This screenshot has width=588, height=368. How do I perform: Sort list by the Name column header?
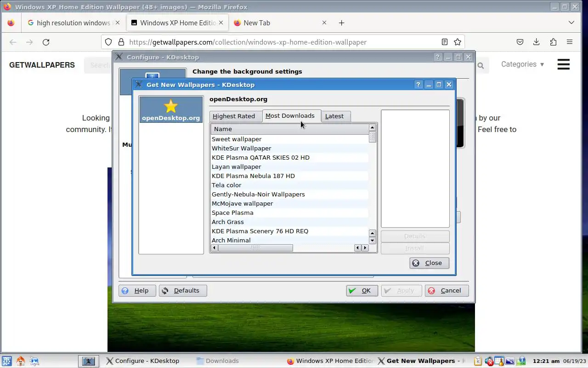click(289, 129)
